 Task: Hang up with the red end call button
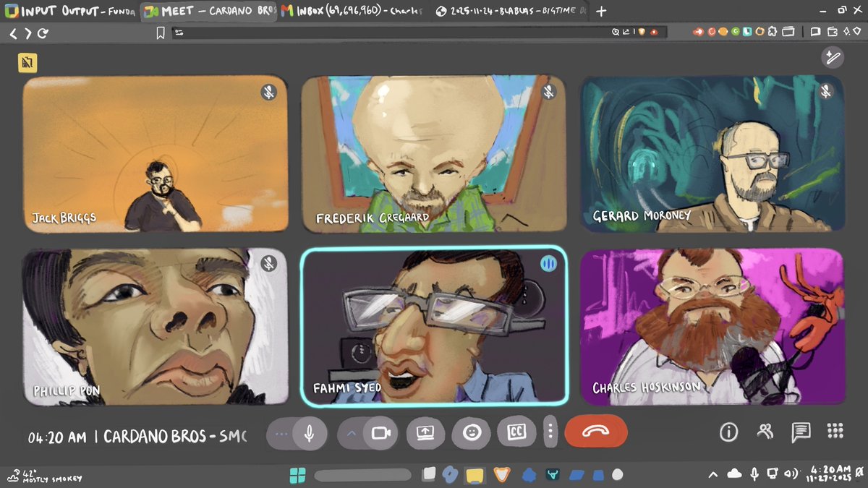(x=595, y=432)
